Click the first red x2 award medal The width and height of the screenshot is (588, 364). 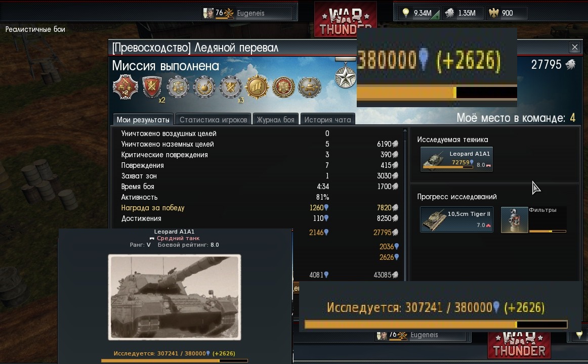[x=125, y=87]
